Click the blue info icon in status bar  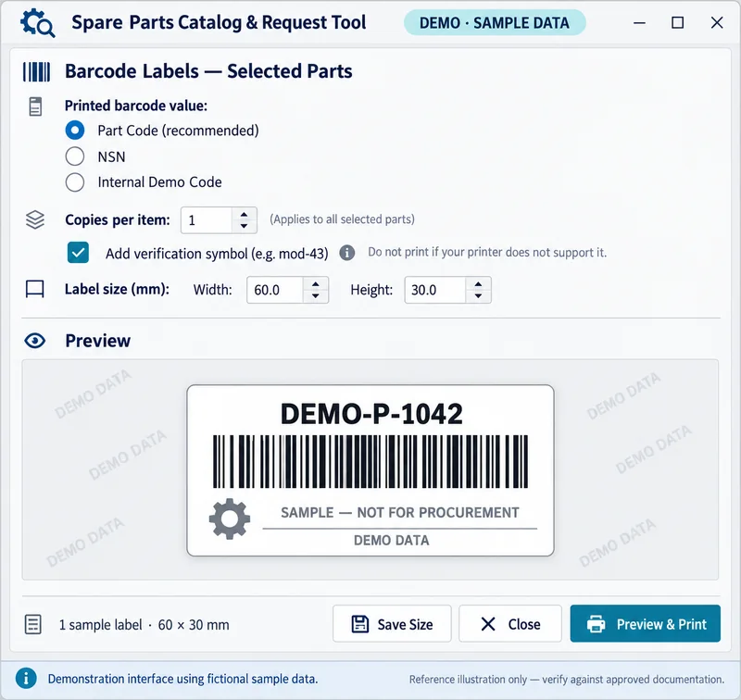pos(26,679)
